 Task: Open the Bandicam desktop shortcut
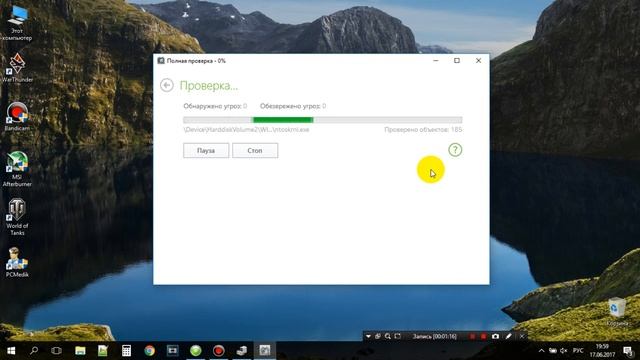pyautogui.click(x=17, y=116)
